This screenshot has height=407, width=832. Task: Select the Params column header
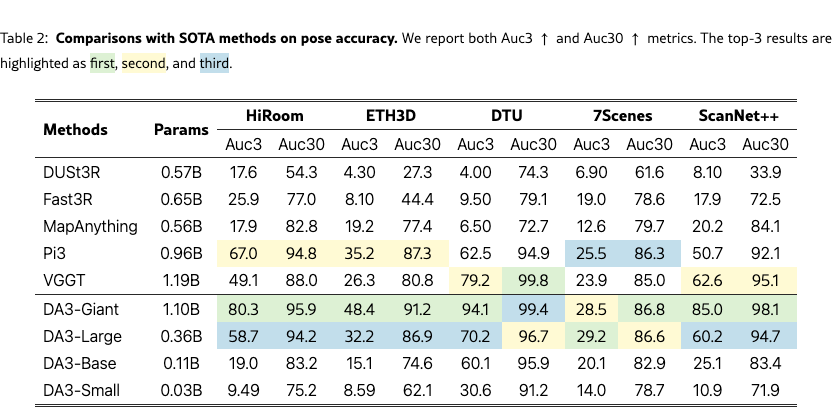coord(181,130)
